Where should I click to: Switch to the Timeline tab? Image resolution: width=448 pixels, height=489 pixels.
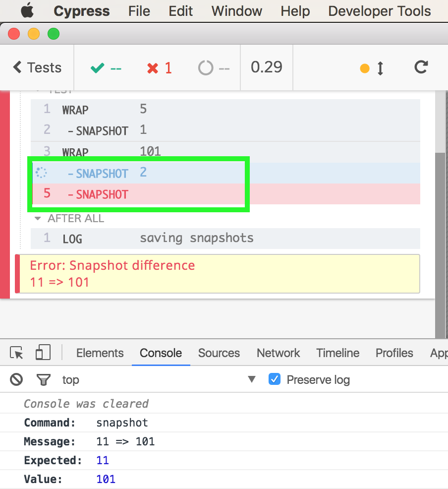(337, 353)
